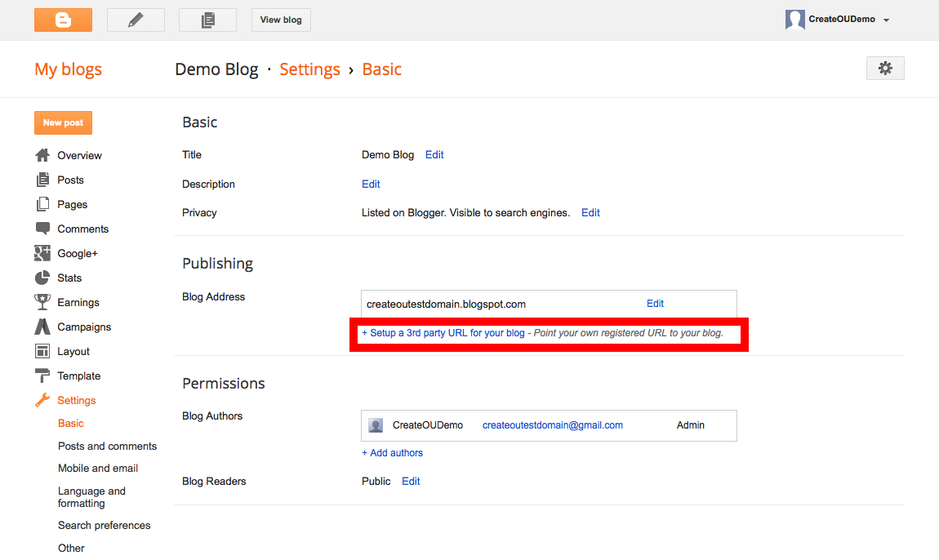Click the Overview house icon

(x=42, y=155)
